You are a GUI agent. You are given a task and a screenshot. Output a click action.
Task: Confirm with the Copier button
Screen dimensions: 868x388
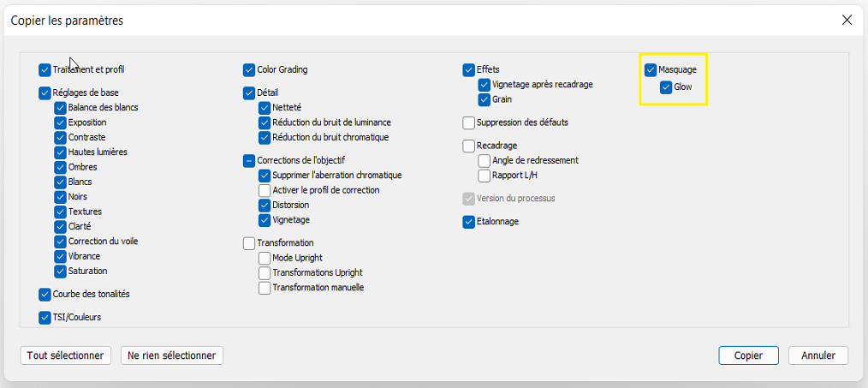748,355
